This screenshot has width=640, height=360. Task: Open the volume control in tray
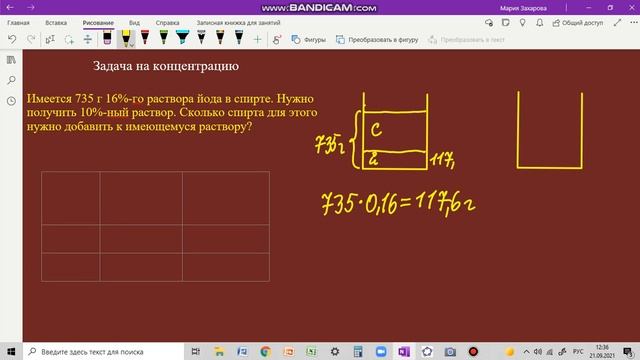click(538, 351)
